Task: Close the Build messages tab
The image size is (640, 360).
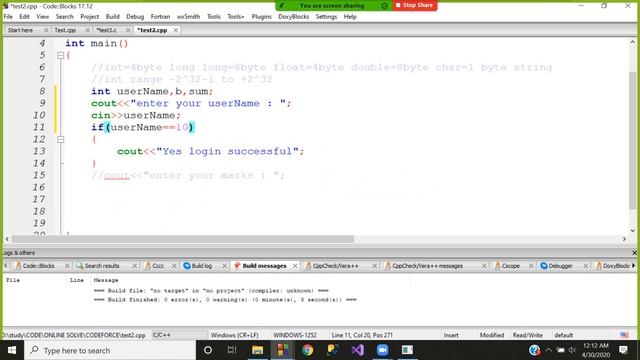Action: click(295, 266)
